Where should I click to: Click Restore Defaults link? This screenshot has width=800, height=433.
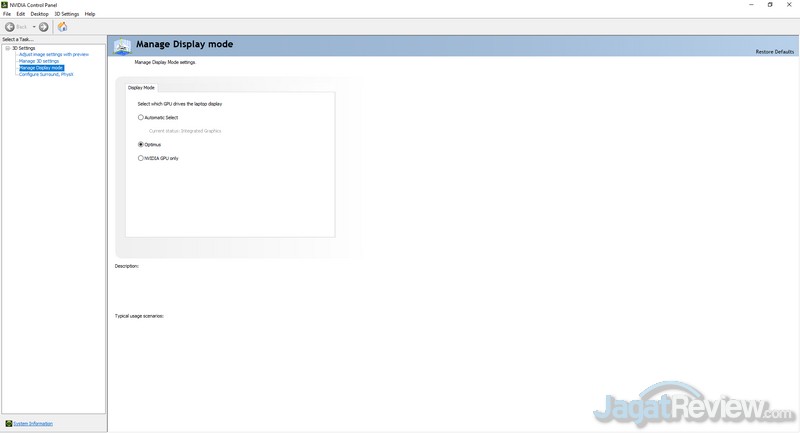(774, 52)
